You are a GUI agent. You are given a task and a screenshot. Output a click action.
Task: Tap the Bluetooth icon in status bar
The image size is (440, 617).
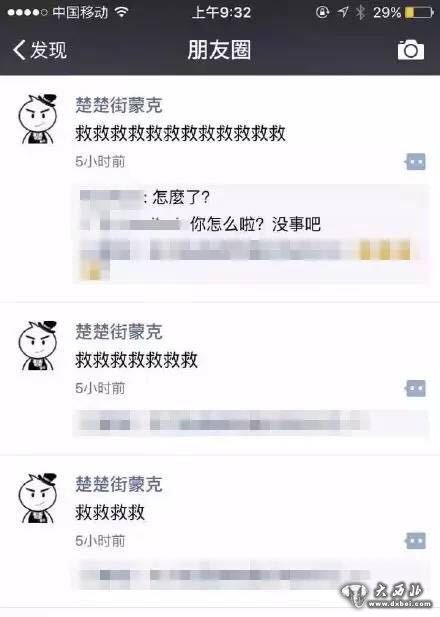(361, 12)
